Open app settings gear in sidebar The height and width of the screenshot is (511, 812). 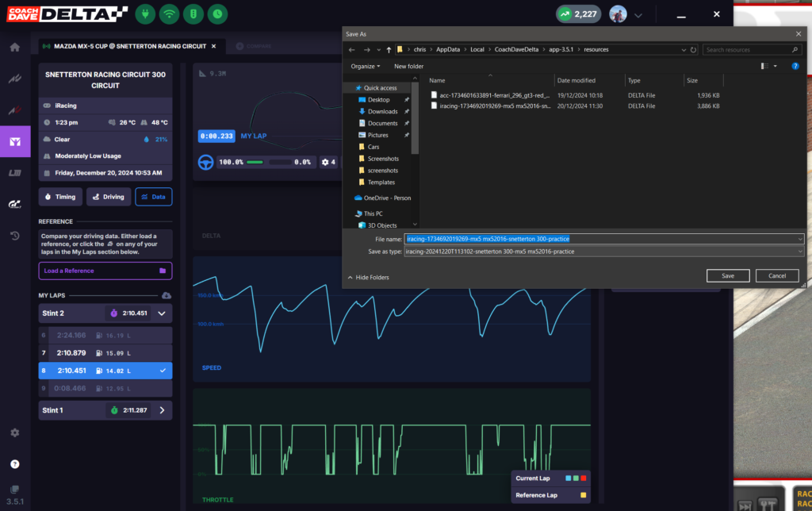14,432
